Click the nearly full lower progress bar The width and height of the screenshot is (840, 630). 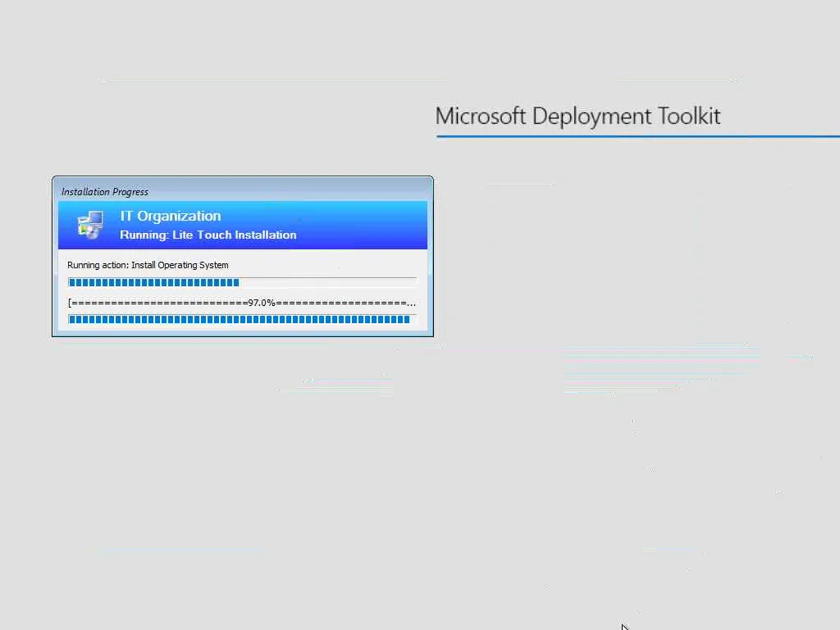pyautogui.click(x=242, y=319)
